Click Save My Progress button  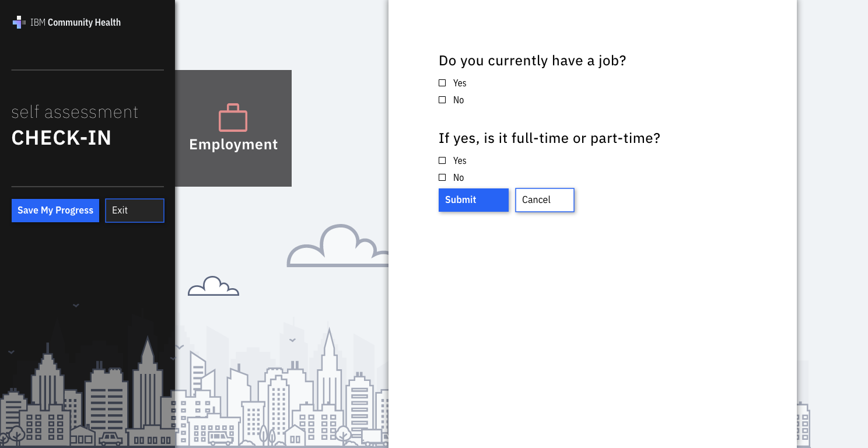pos(55,211)
